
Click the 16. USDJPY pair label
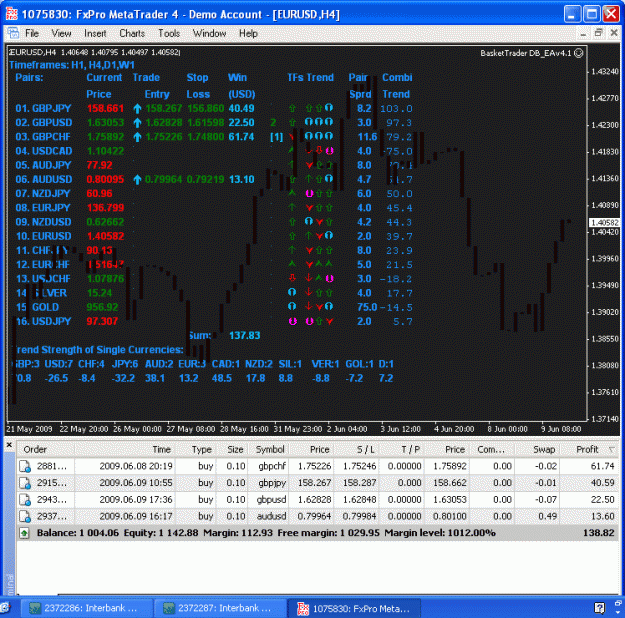click(43, 321)
